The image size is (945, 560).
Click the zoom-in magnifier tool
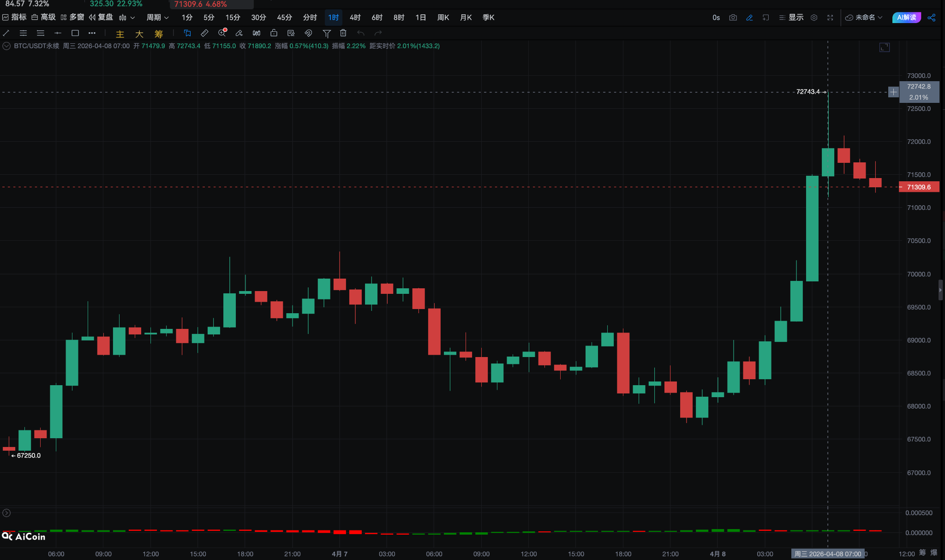(222, 33)
